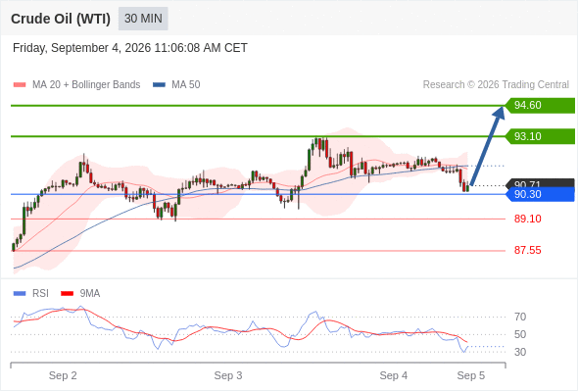Click the MA 20 + Bollinger Bands legend swatch

coord(20,85)
